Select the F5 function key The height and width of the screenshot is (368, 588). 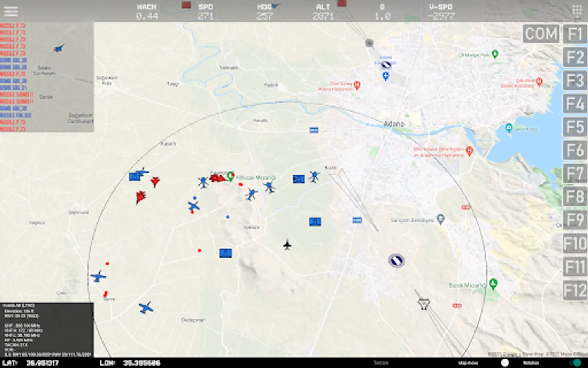[575, 127]
